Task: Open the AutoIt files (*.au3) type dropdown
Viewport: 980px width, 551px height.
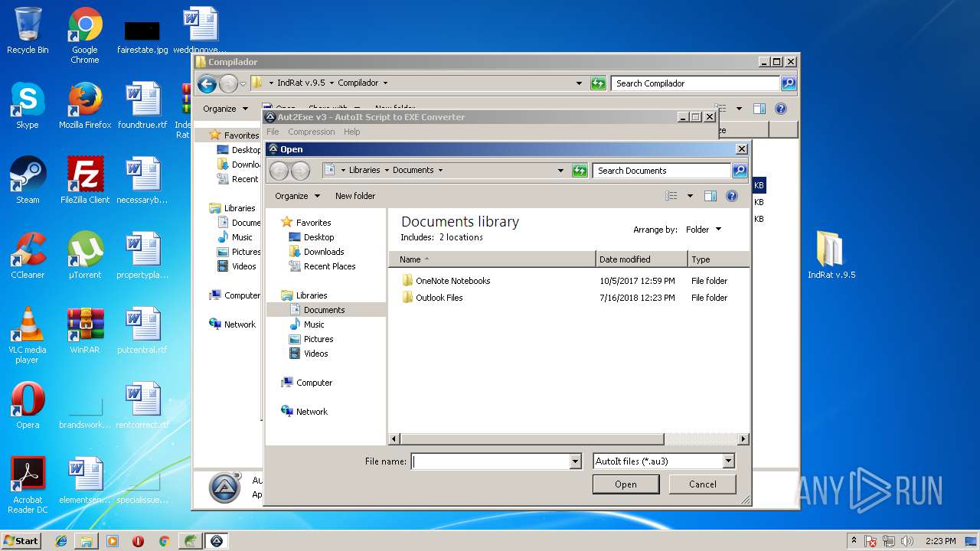Action: [728, 461]
